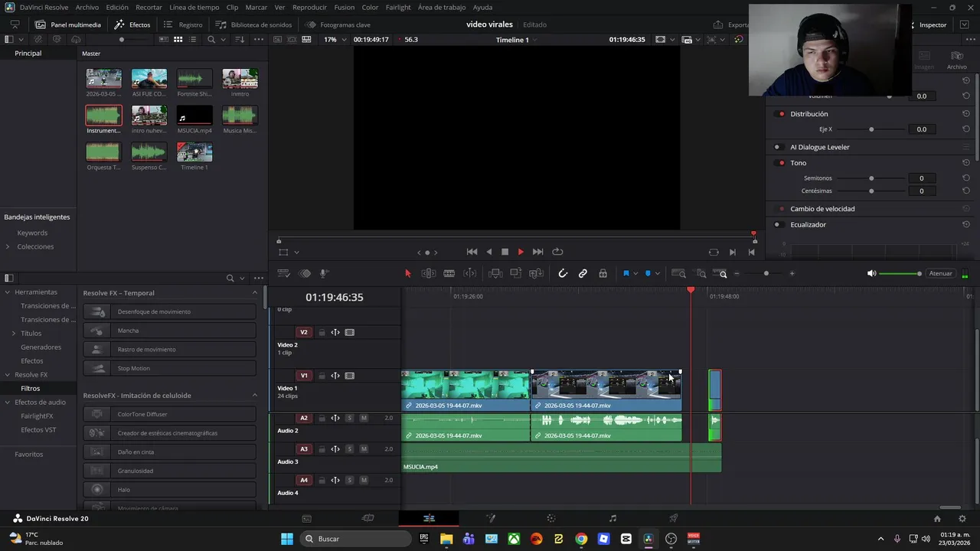Disable Video 2 track filmstrip icon
This screenshot has width=980, height=551.
[350, 332]
